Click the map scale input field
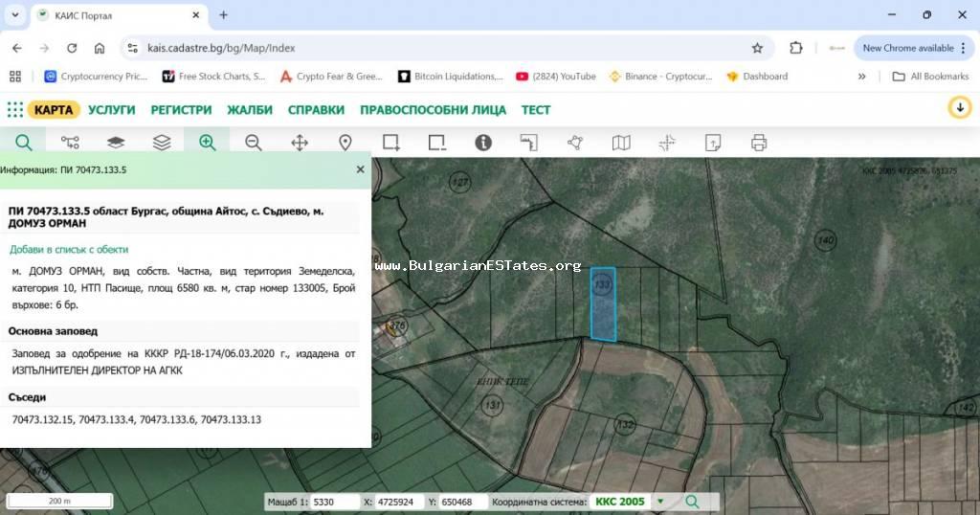 pyautogui.click(x=335, y=502)
